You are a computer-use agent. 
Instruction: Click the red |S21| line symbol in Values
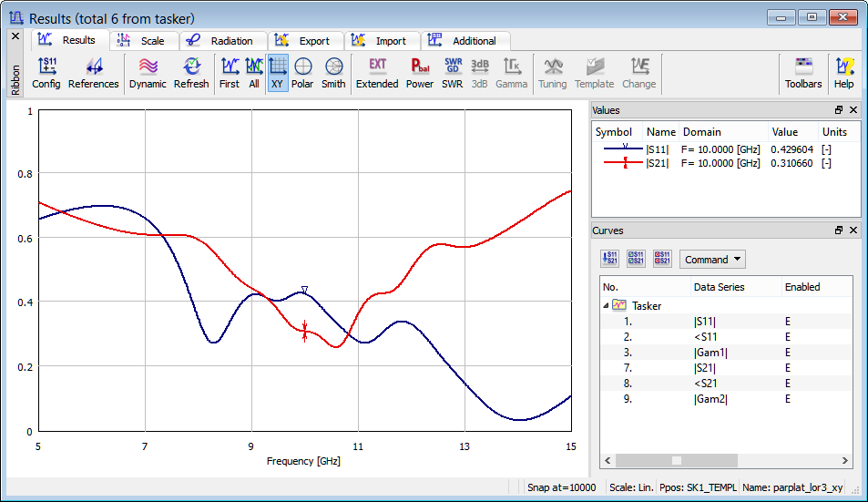pyautogui.click(x=623, y=162)
